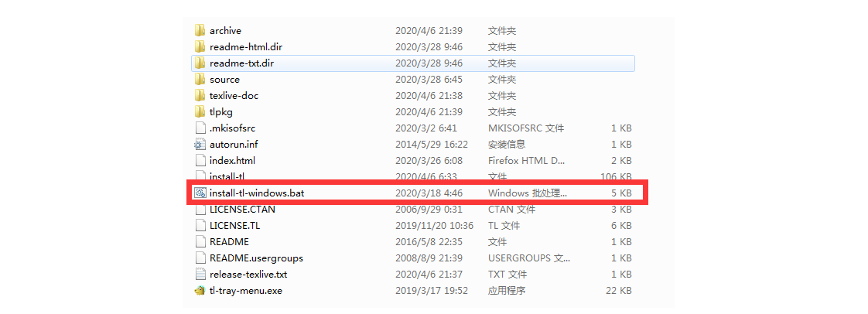Select the .mkisofsrc file name
The image size is (868, 314).
233,128
